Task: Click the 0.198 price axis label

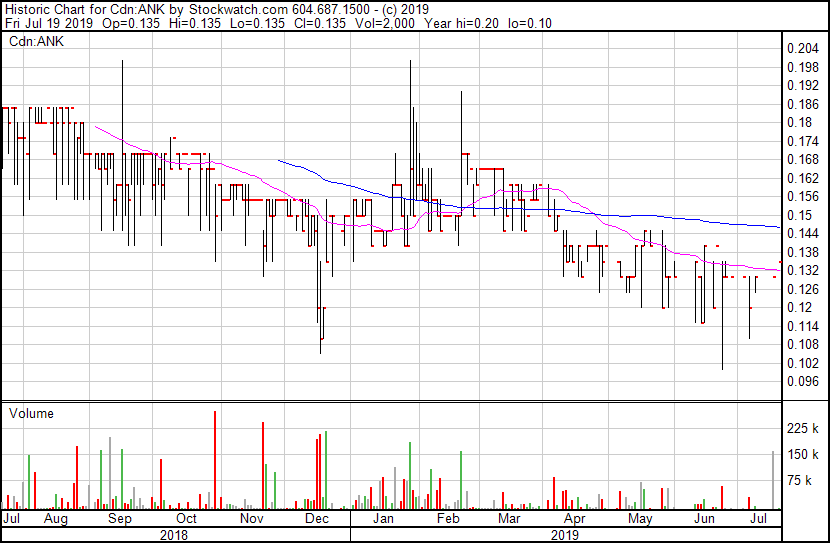Action: point(802,67)
